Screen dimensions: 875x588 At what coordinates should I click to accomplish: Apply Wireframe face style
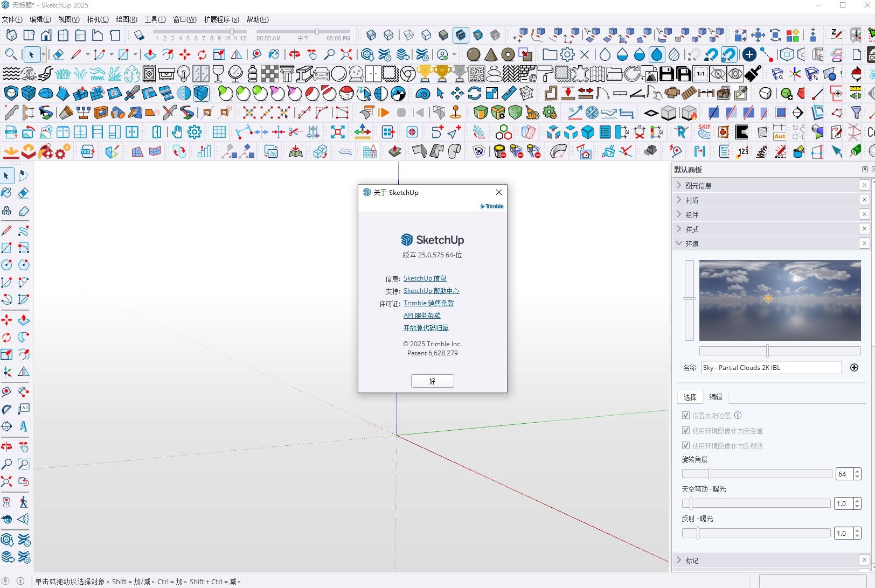(409, 36)
